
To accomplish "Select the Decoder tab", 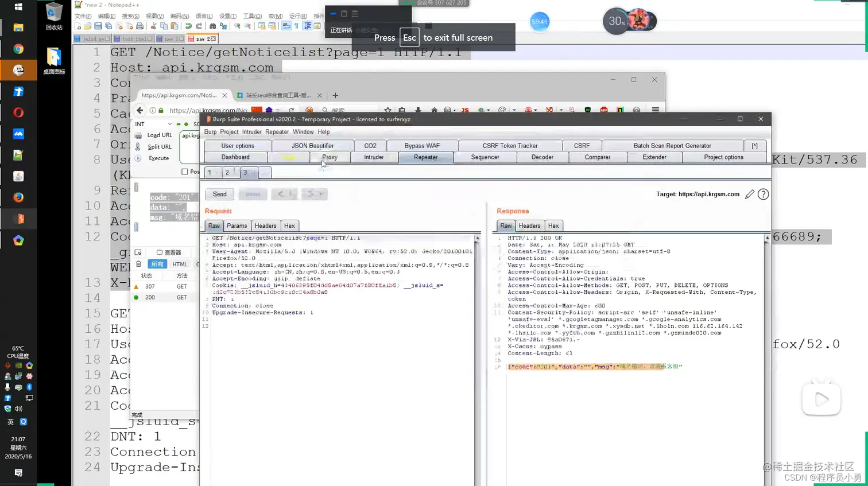I will tap(542, 157).
